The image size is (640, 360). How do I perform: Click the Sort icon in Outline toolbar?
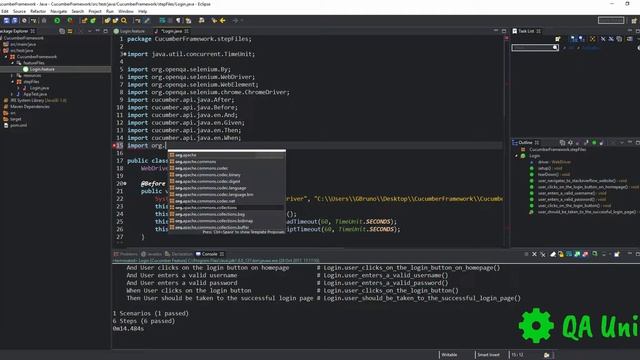tap(570, 142)
